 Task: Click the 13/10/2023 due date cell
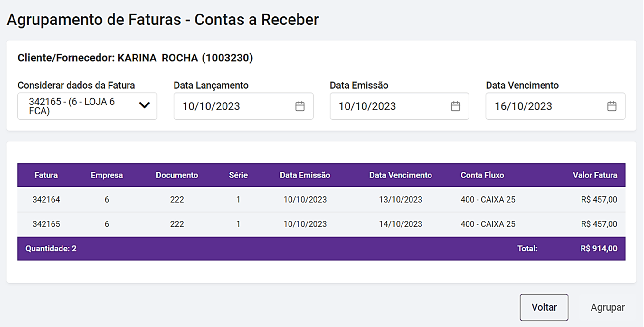click(x=400, y=200)
